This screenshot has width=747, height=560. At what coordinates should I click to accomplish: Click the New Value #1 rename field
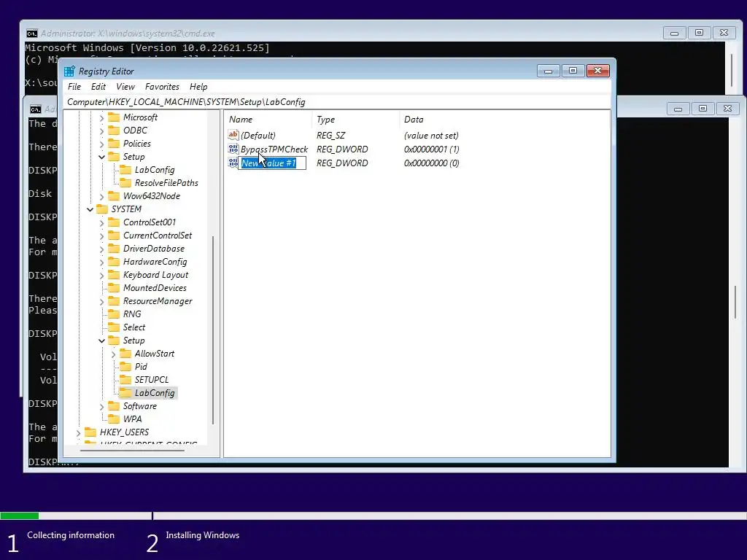click(272, 163)
